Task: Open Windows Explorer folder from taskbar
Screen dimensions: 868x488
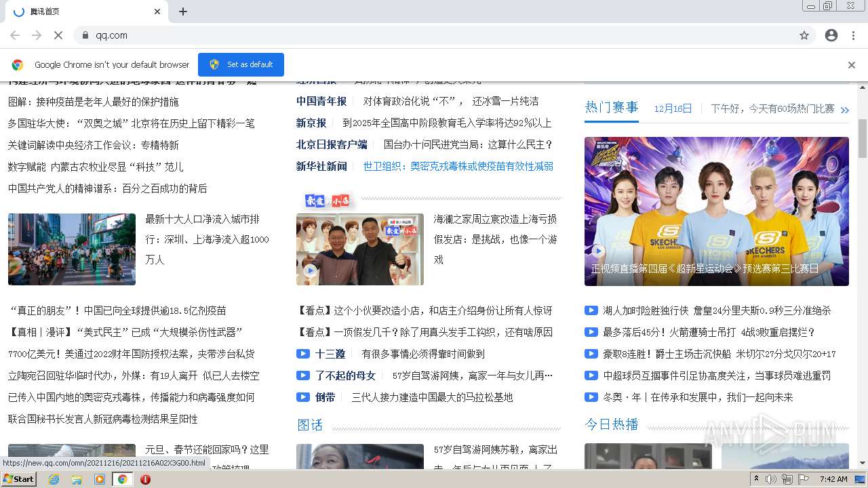Action: click(x=77, y=479)
